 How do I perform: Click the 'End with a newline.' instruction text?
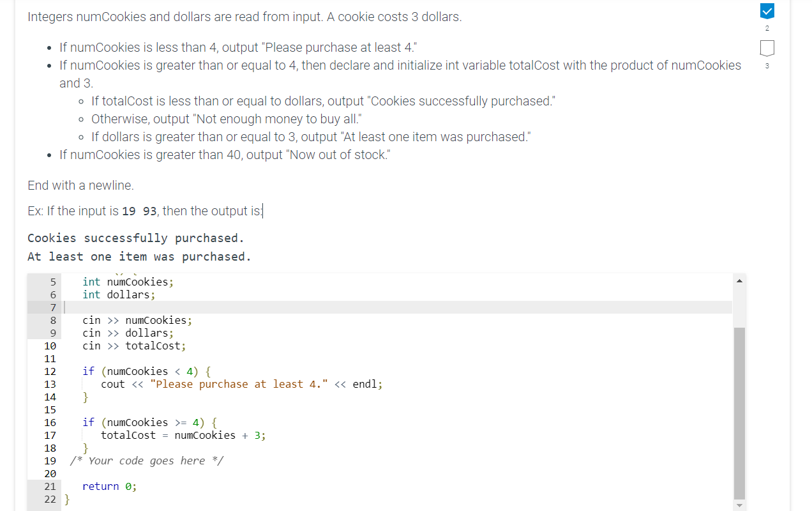pos(80,185)
